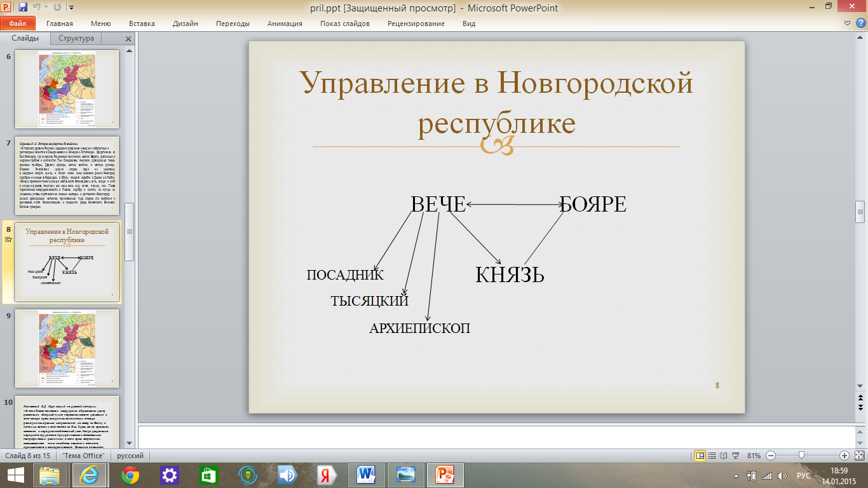Close the slides thumbnail pane
This screenshot has width=868, height=488.
coord(128,39)
